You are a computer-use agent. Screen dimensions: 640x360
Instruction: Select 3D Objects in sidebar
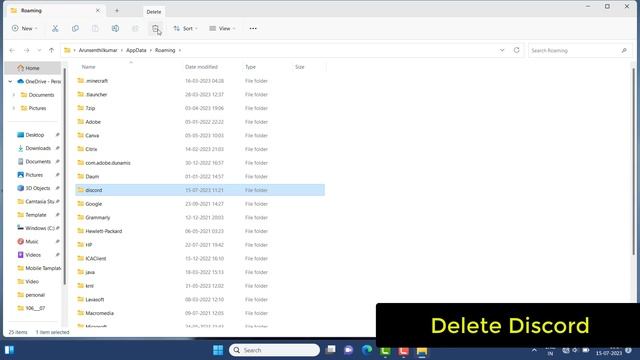click(x=38, y=188)
